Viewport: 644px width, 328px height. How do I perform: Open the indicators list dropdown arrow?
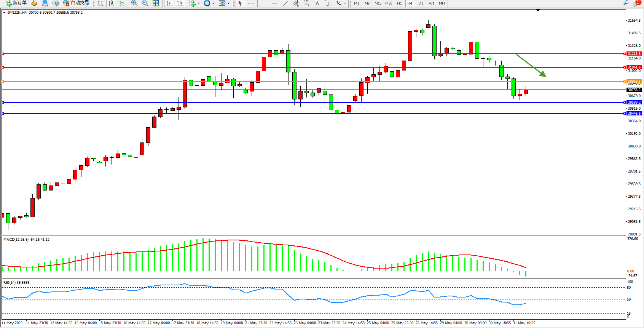coord(199,3)
